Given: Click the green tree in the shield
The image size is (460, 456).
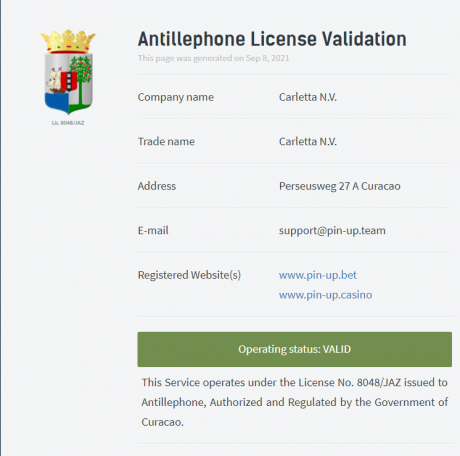Looking at the screenshot, I should [x=81, y=82].
